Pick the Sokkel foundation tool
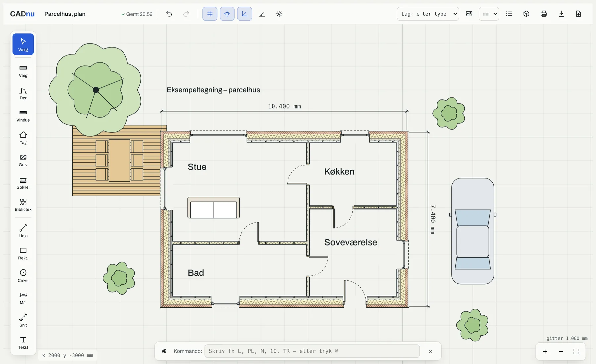 [x=23, y=183]
